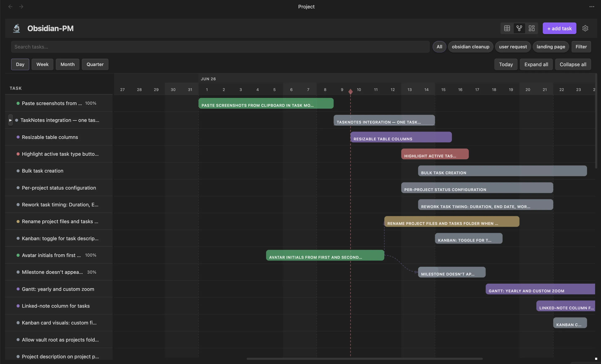This screenshot has height=364, width=601.
Task: Click the Milestone Doesn't Ap… progress bar
Action: click(x=452, y=272)
